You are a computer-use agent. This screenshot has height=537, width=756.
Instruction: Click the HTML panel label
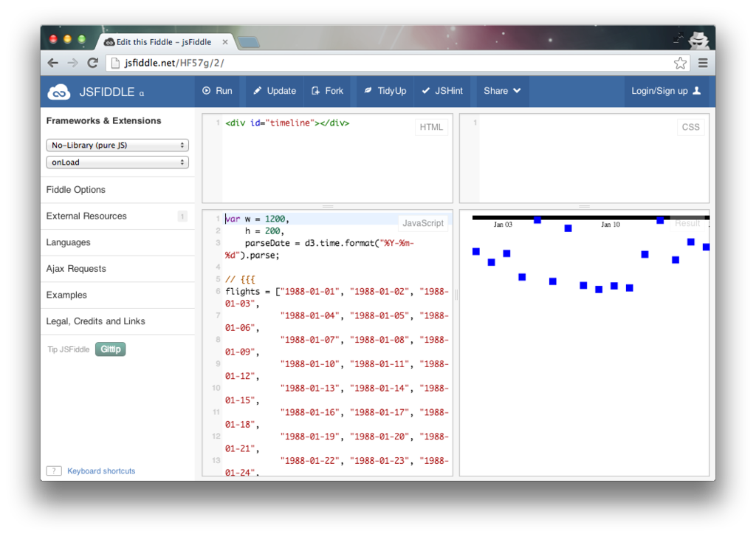431,127
